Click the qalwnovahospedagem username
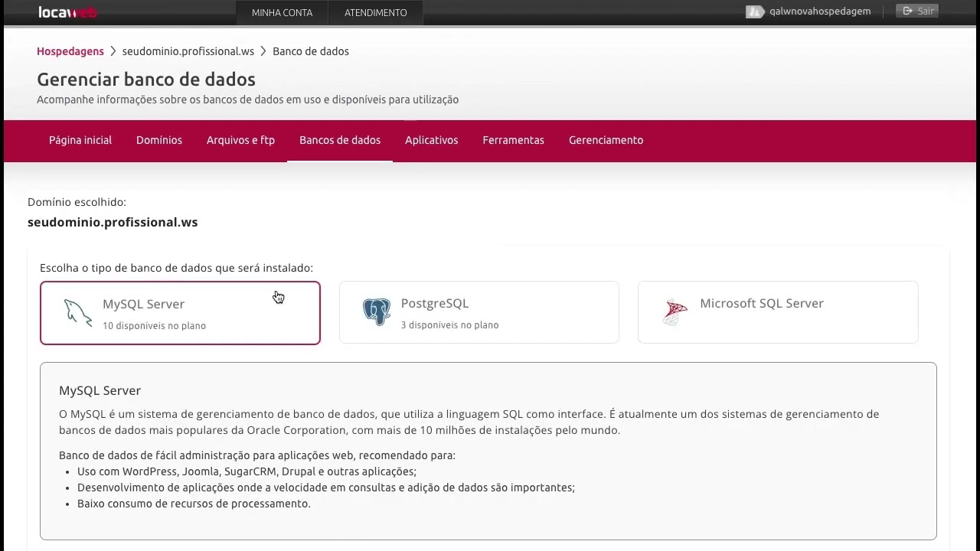Screen dimensions: 980x551 click(820, 11)
